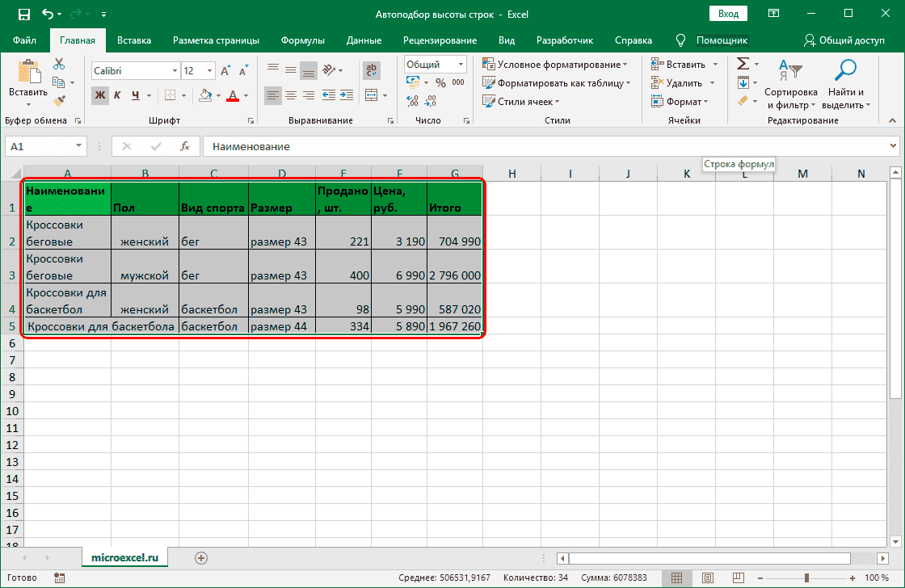Toggle bold formatting with Ж button
This screenshot has height=588, width=905.
[99, 95]
